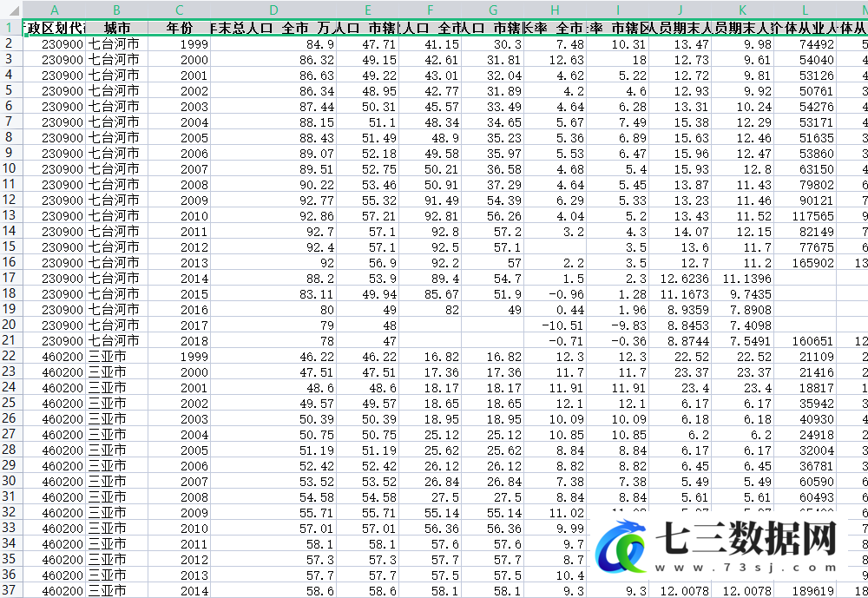Viewport: 868px width, 598px height.
Task: Click cell with value 165902
Action: click(806, 262)
